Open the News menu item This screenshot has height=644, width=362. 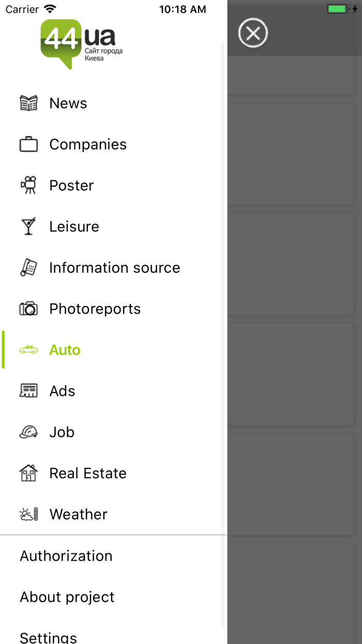tap(68, 104)
